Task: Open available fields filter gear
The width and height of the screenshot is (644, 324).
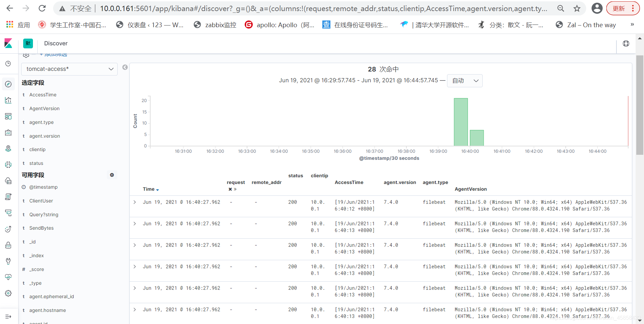Action: (112, 175)
